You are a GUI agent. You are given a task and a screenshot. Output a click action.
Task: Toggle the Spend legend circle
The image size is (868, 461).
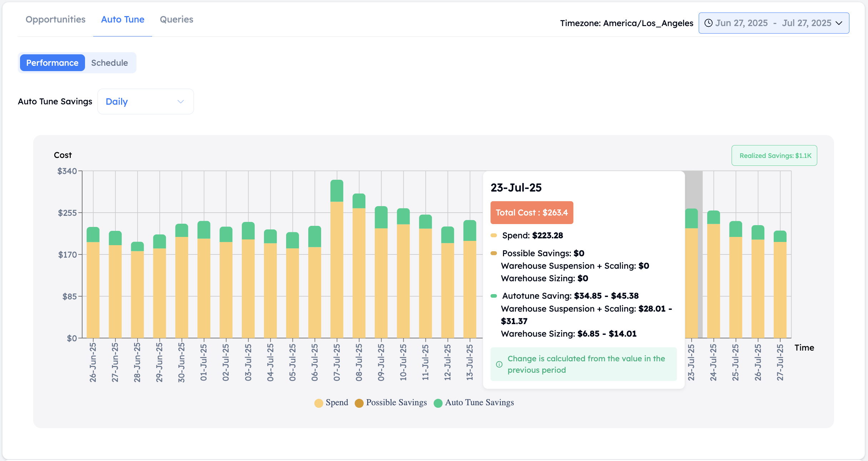pyautogui.click(x=319, y=403)
